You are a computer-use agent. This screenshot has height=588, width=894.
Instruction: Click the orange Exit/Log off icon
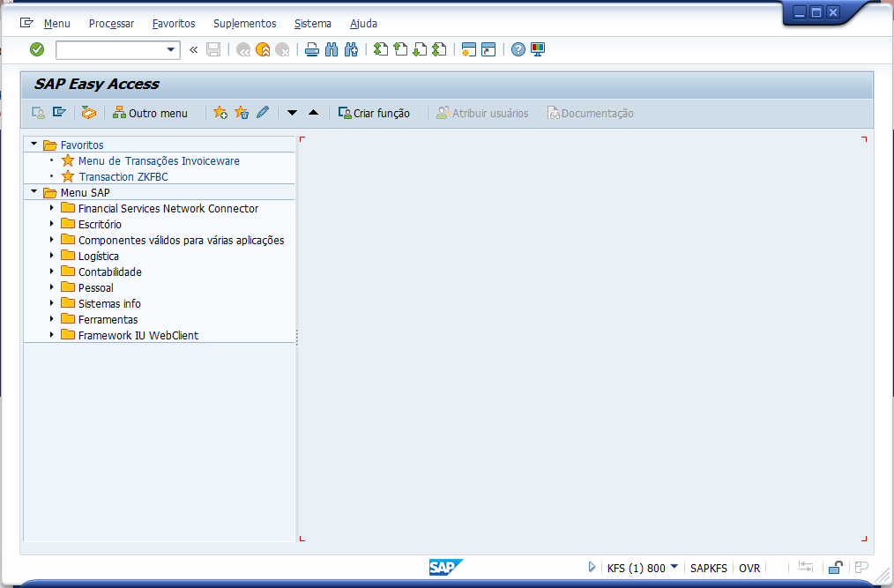point(263,49)
